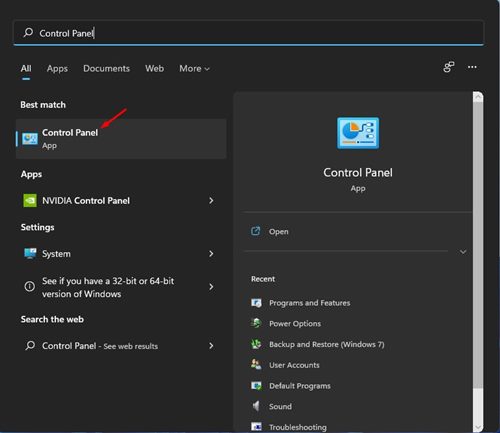Click inside the search text box

(248, 33)
